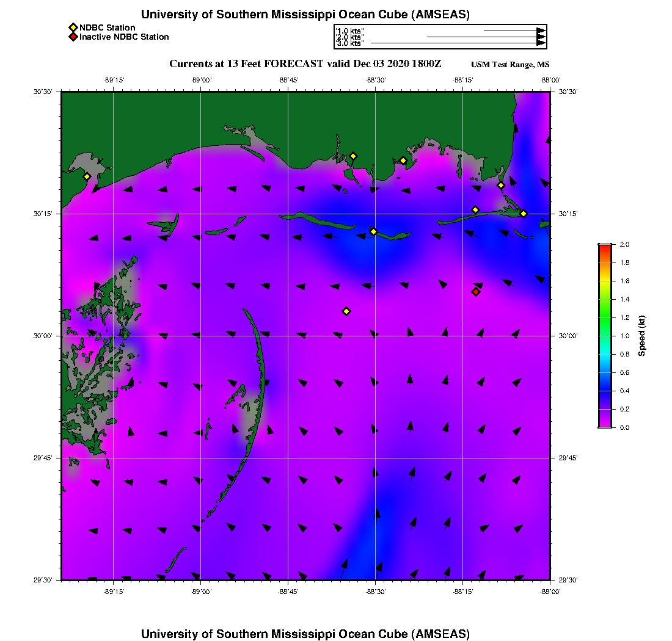Click the easternmost yellow NDBC station marker
Viewport: 672px width, 641px height.
(x=524, y=214)
